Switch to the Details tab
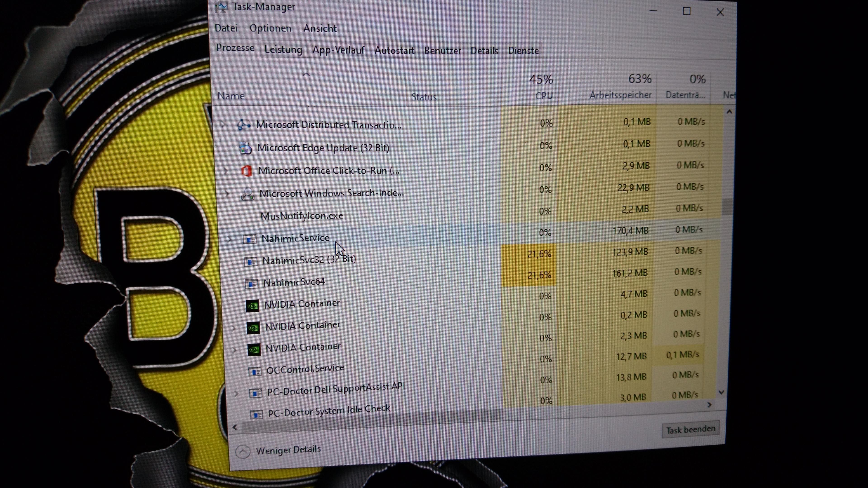Viewport: 868px width, 488px height. [x=484, y=51]
